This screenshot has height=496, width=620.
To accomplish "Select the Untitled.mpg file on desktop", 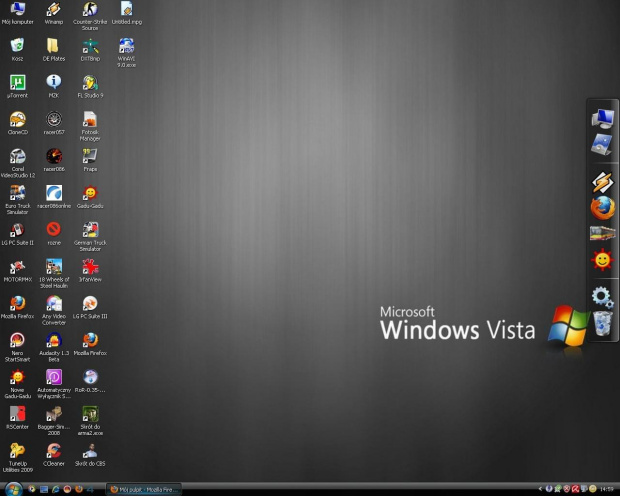I will tap(127, 13).
